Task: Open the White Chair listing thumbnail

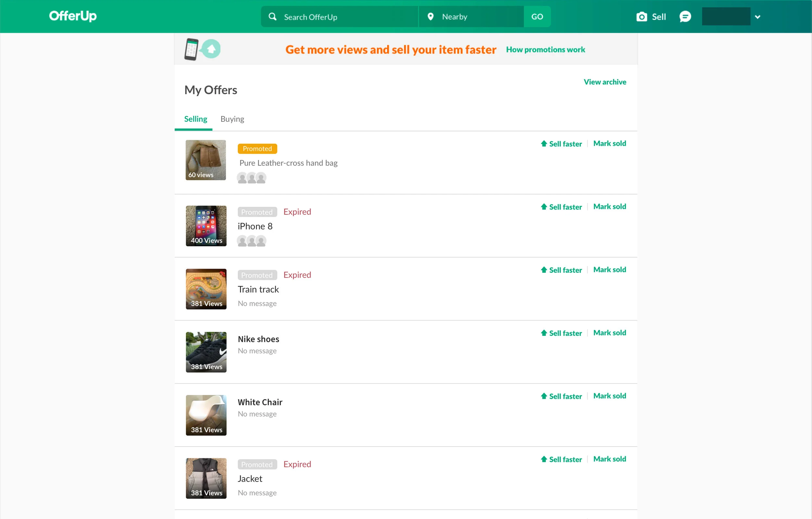Action: coord(206,415)
